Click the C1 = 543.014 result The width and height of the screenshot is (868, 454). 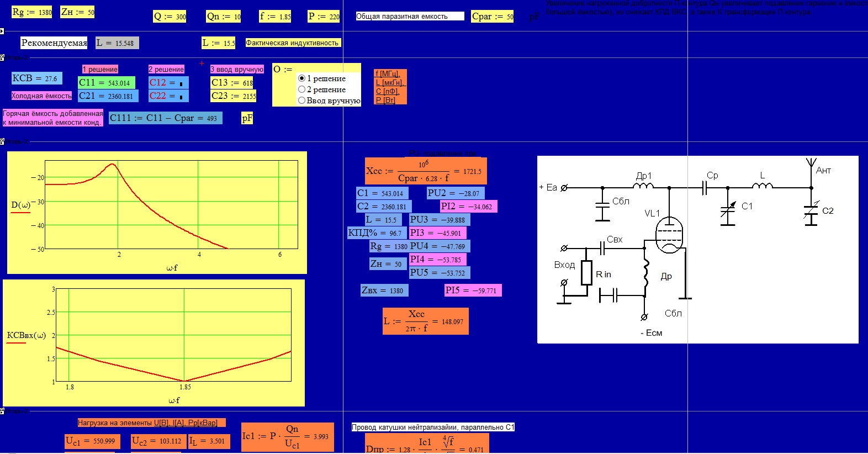pyautogui.click(x=383, y=193)
